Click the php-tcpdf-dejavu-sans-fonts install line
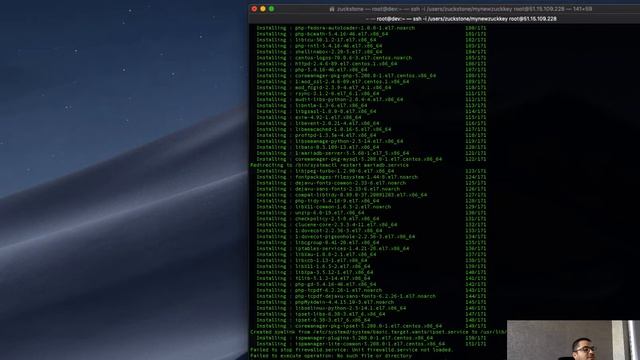 pos(371,296)
